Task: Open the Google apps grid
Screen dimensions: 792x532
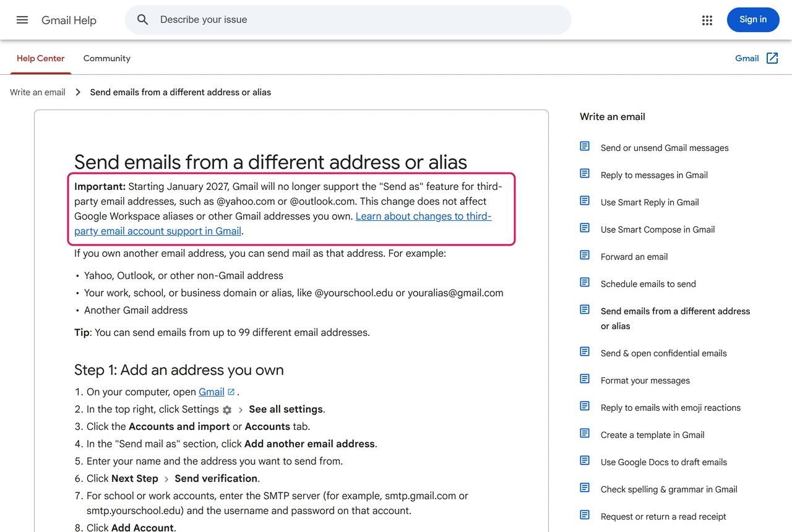Action: [707, 20]
